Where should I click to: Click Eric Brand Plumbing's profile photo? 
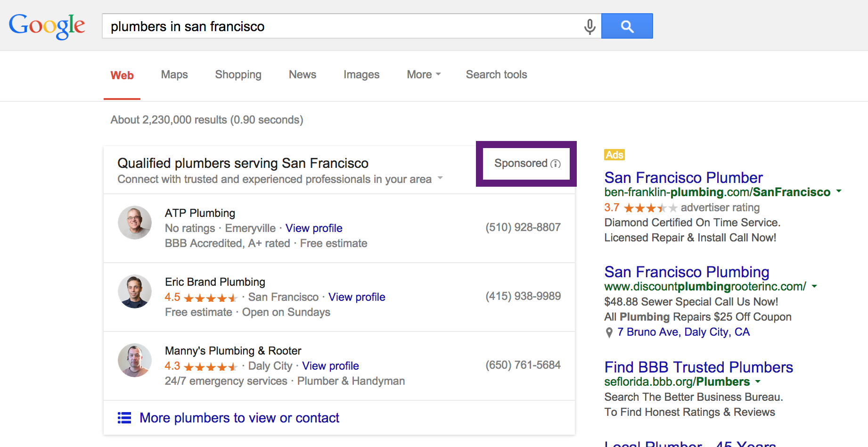[135, 291]
